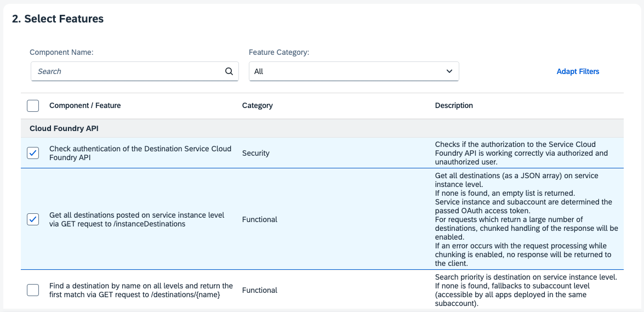Click the 'Component Name:' label

(x=61, y=52)
